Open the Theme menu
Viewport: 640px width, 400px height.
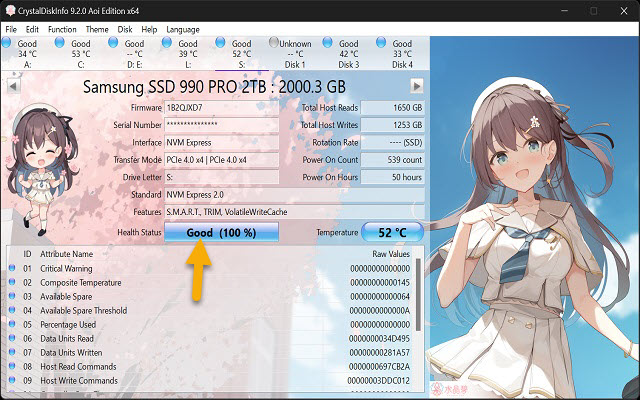click(97, 29)
